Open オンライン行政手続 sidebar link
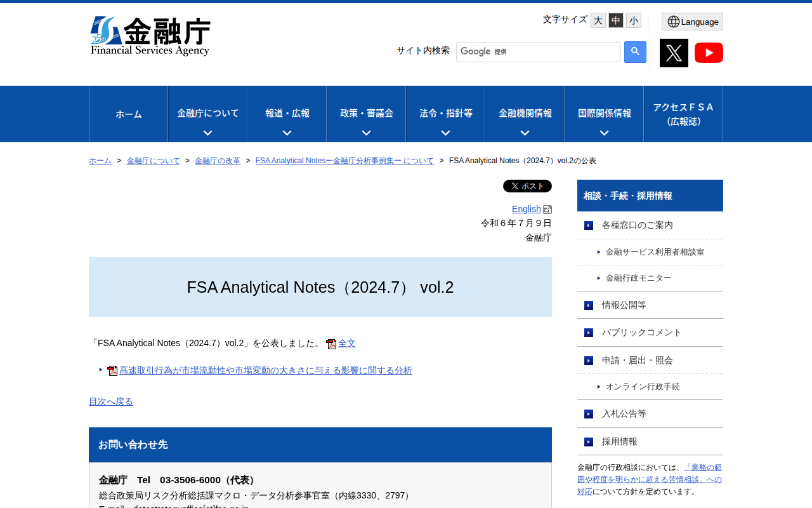Viewport: 812px width, 508px height. [x=643, y=387]
